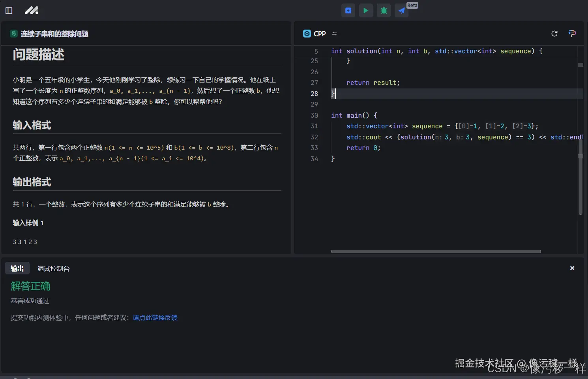588x379 pixels.
Task: Start debugging with the bug icon
Action: 384,11
